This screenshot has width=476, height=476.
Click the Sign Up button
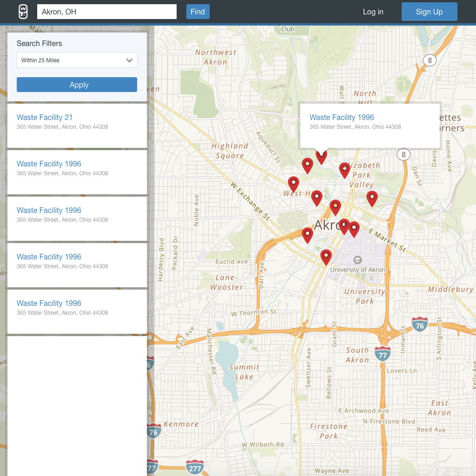[x=429, y=12]
